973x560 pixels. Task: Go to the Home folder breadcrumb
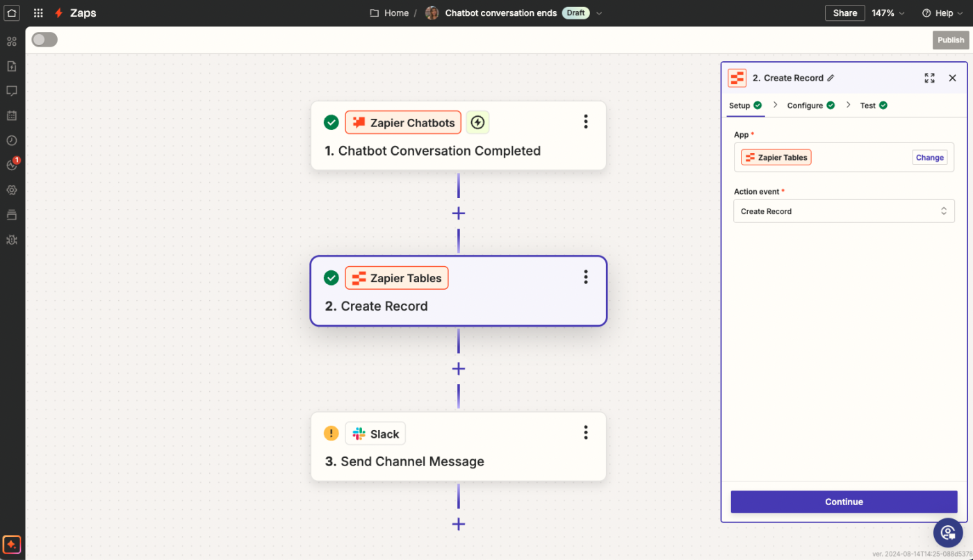[389, 13]
